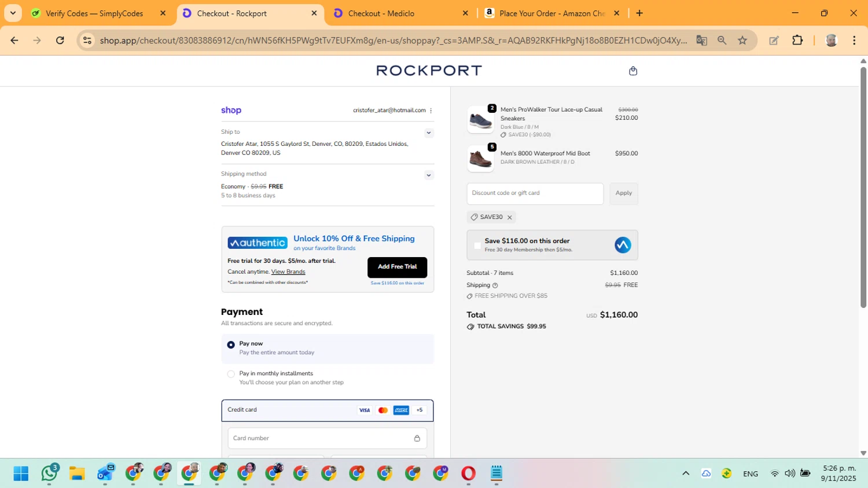868x488 pixels.
Task: Click the ProWalker Tour sneakers thumbnail
Action: 480,120
